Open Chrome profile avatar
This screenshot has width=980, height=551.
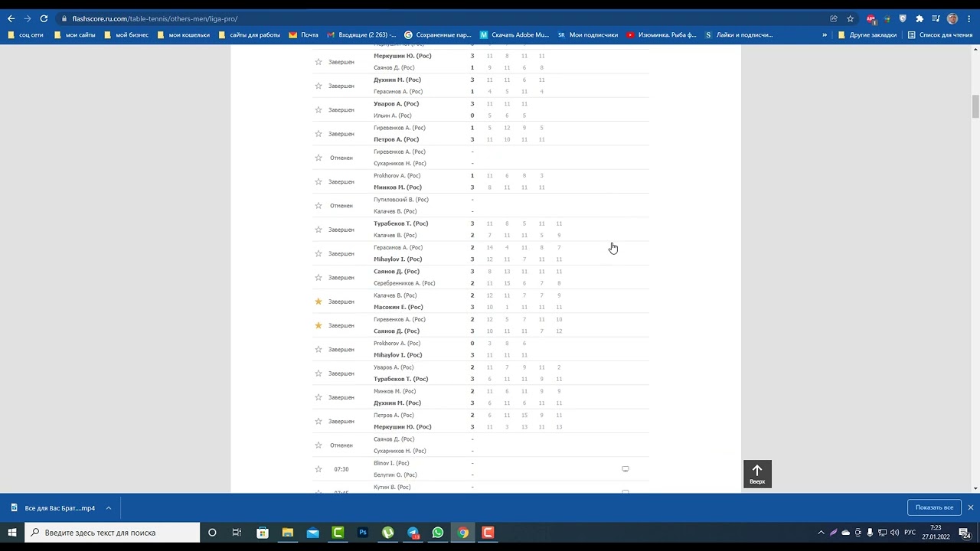coord(952,18)
